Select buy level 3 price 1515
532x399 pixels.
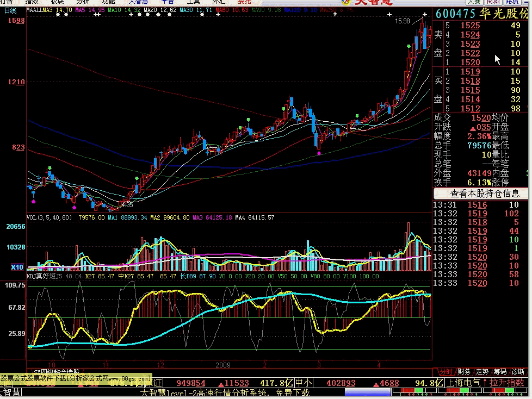point(470,90)
